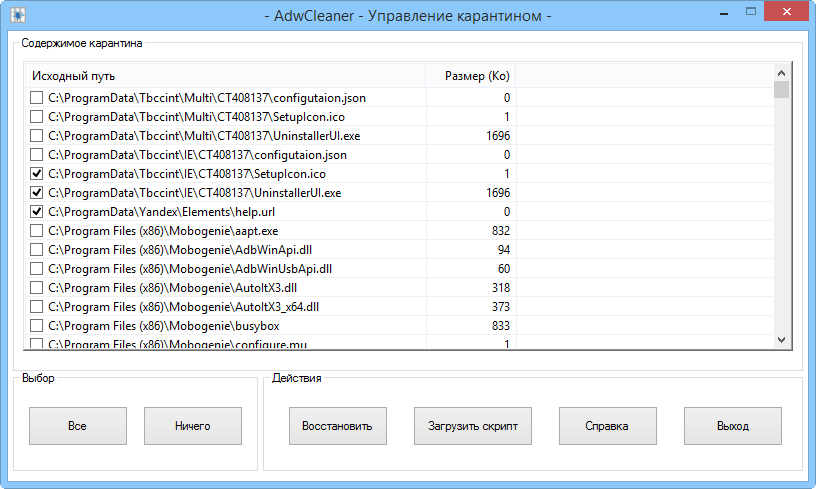The image size is (816, 489).
Task: Check the Mobogenie\AutoItX3.dll checkbox
Action: [36, 288]
